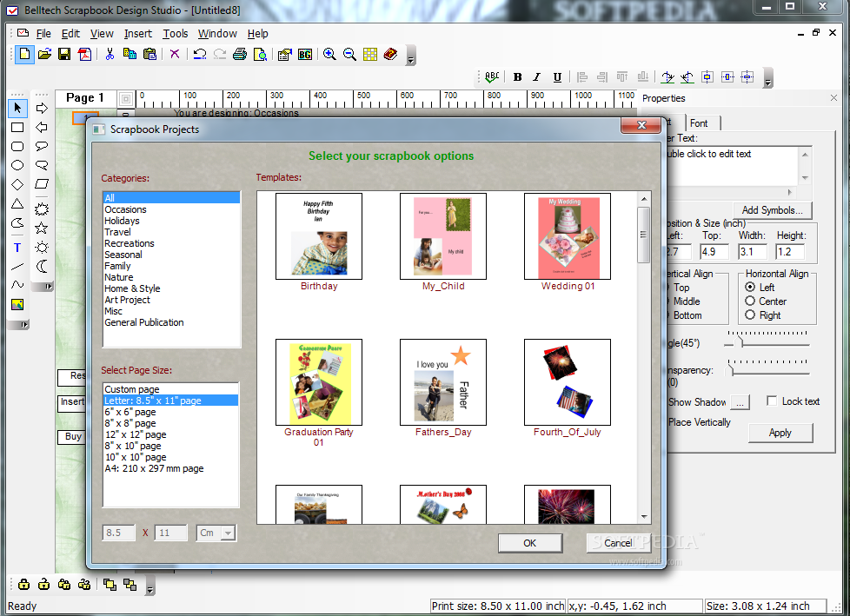Screen dimensions: 850x616
Task: Select the crescent moon shape tool
Action: tap(41, 266)
